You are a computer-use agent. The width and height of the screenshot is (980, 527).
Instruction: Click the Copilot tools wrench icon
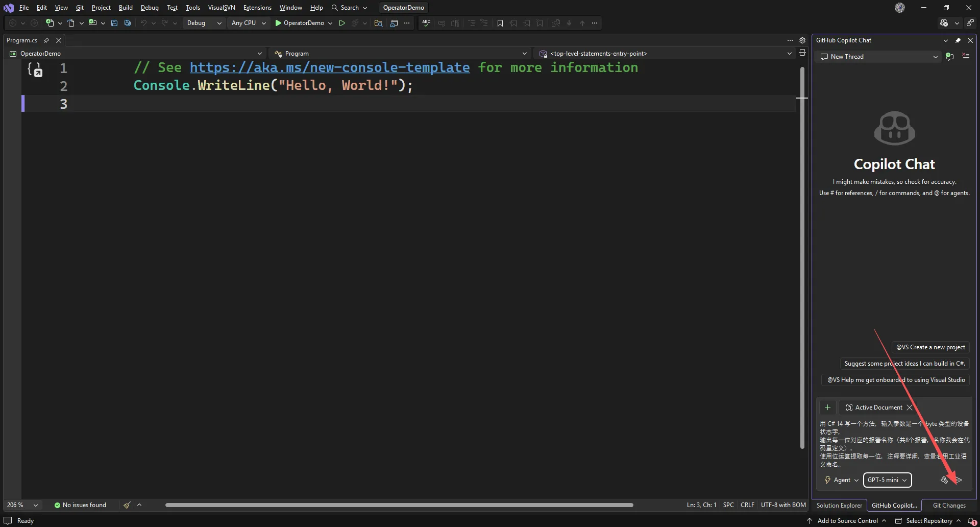(944, 480)
